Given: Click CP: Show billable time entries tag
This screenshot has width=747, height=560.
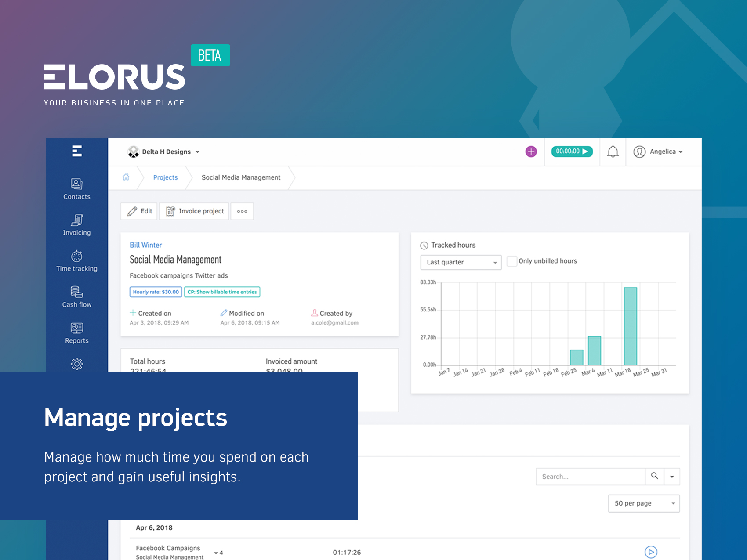Looking at the screenshot, I should pos(222,292).
